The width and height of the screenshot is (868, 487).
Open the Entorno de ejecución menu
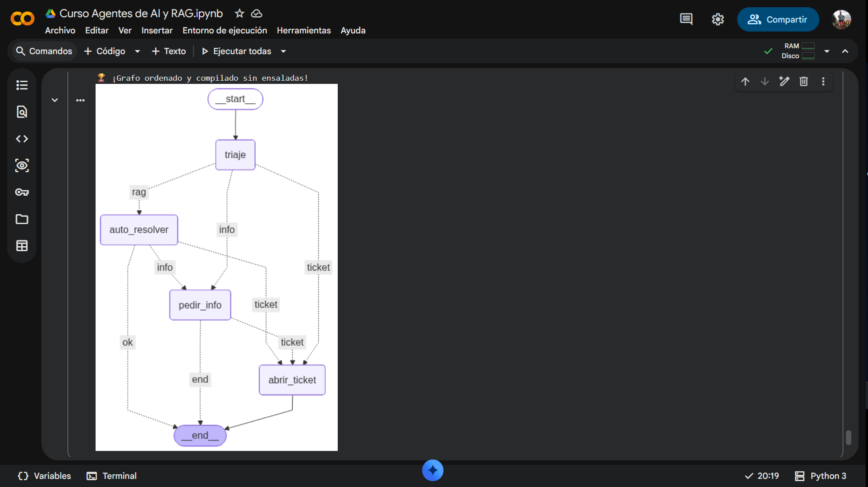tap(225, 30)
